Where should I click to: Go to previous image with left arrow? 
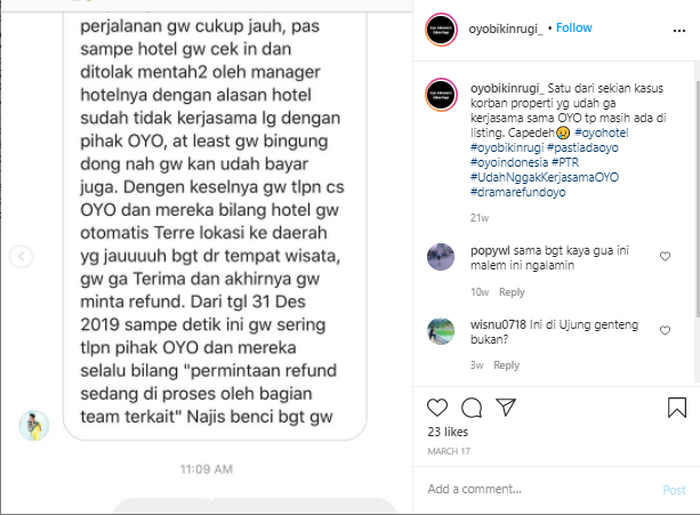click(21, 257)
